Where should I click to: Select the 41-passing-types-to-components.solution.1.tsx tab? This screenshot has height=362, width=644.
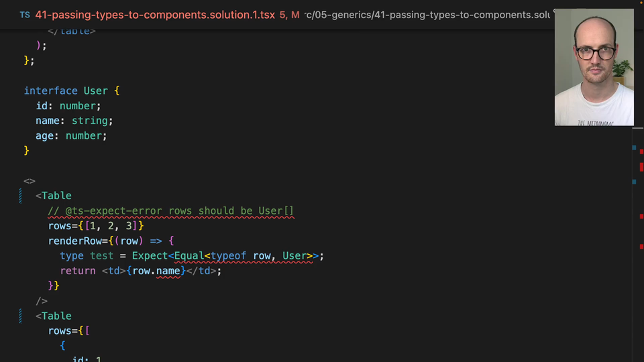(155, 15)
